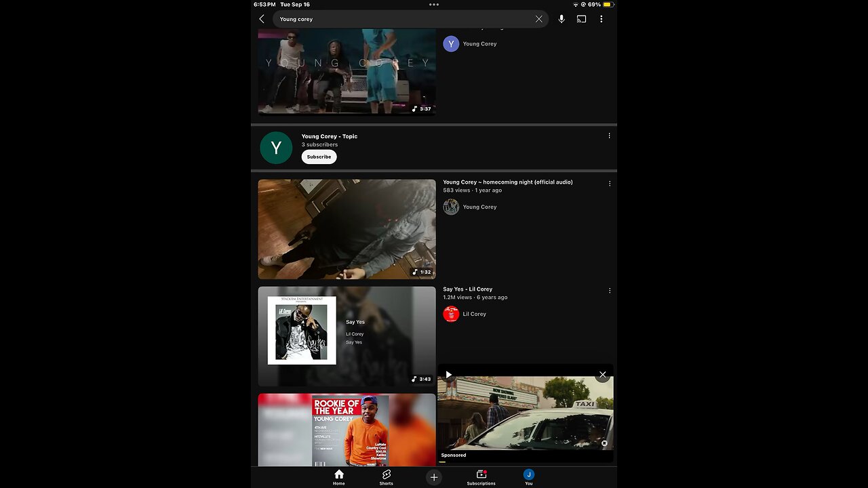
Task: Click the 'Sponsored' label on miniplayer
Action: [454, 455]
